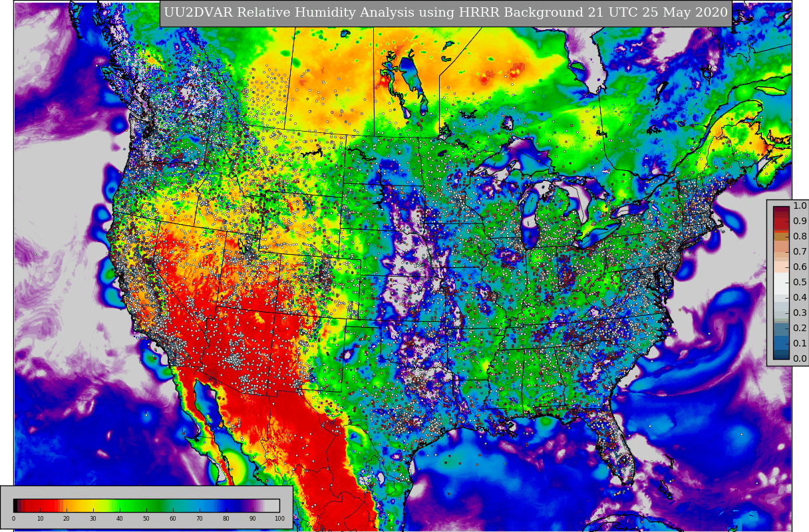This screenshot has height=532, width=809.
Task: Click the 70 tick label on humidity colorbar
Action: point(200,518)
